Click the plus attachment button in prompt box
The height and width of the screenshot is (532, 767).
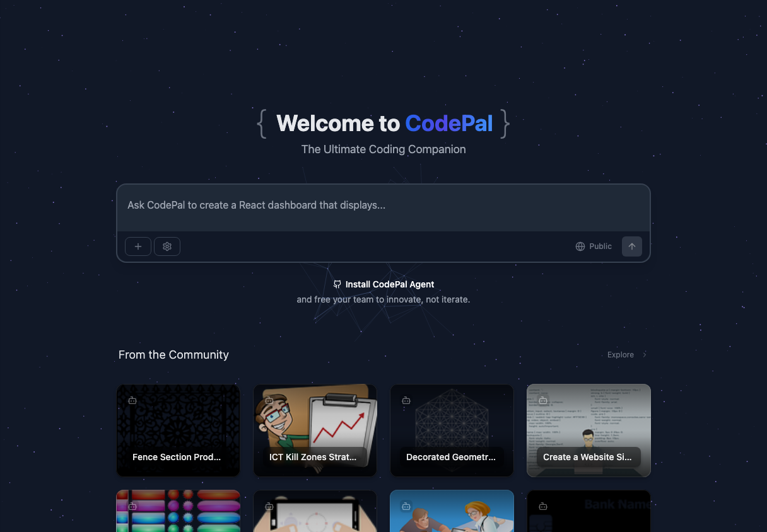coord(138,246)
